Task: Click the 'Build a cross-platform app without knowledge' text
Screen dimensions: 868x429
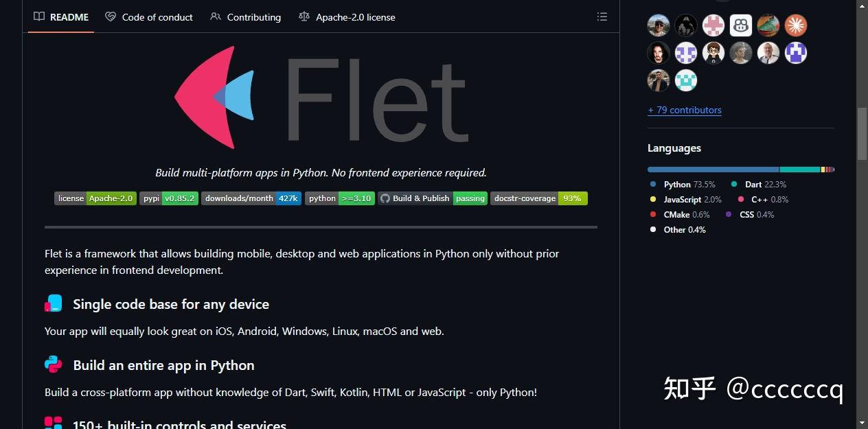Action: tap(291, 392)
